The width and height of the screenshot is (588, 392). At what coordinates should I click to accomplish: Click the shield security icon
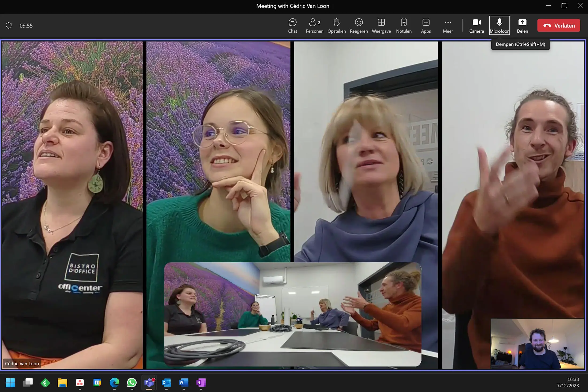coord(9,26)
